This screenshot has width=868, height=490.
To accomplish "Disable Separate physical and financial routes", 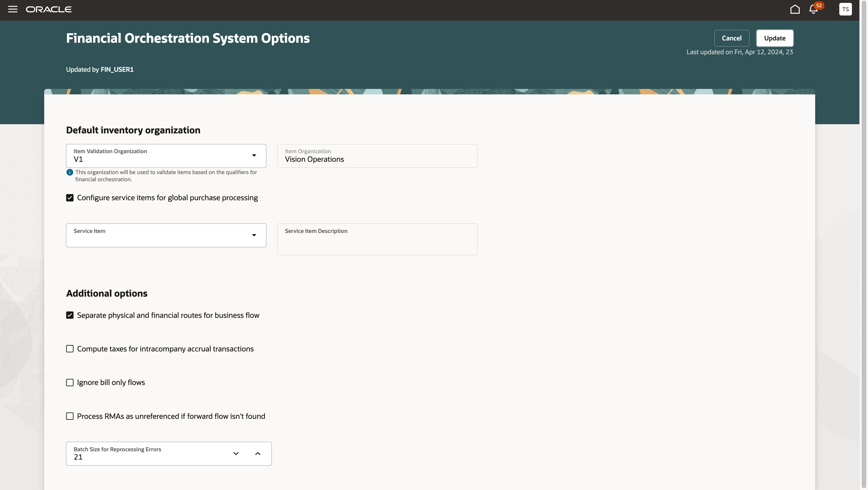I will pyautogui.click(x=70, y=315).
